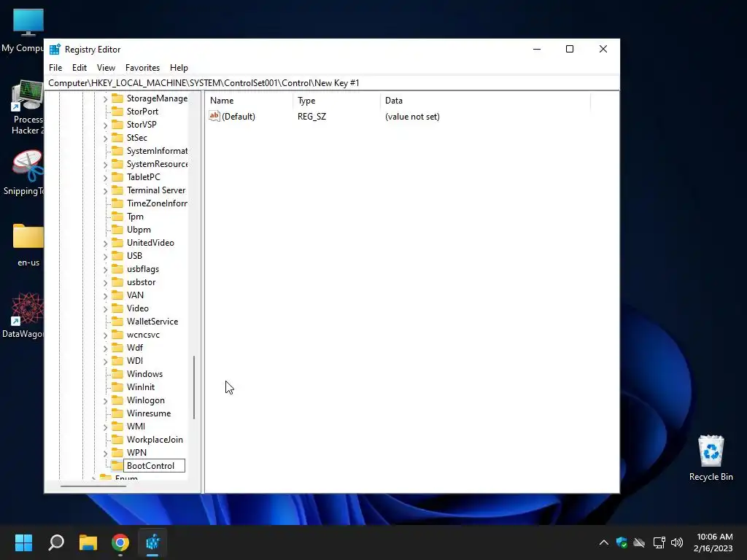Image resolution: width=747 pixels, height=560 pixels.
Task: Open the Favorites menu
Action: tap(142, 68)
